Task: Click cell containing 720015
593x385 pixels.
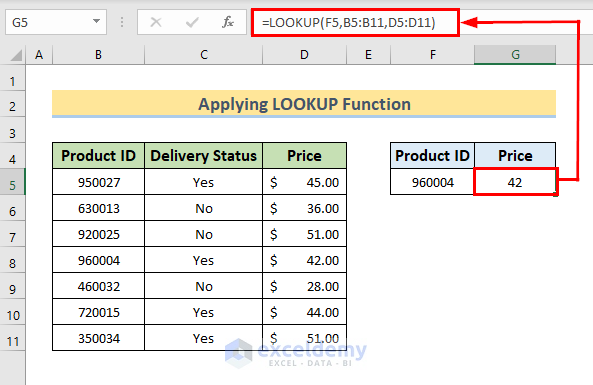Action: pyautogui.click(x=98, y=312)
